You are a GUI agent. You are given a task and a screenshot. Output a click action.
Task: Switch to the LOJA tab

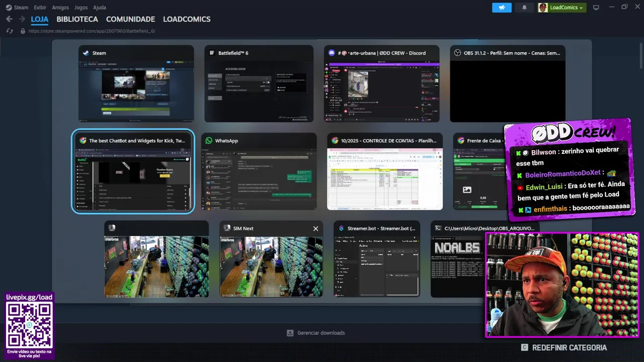click(x=40, y=19)
